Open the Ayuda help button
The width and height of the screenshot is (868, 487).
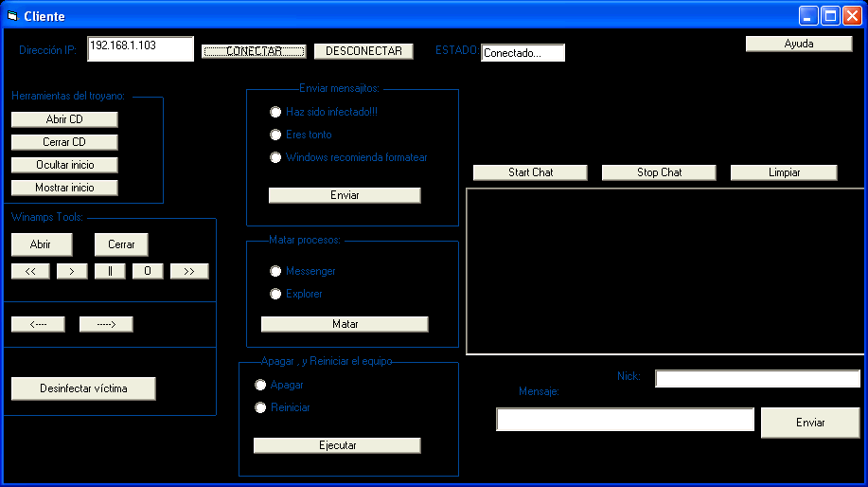(798, 44)
